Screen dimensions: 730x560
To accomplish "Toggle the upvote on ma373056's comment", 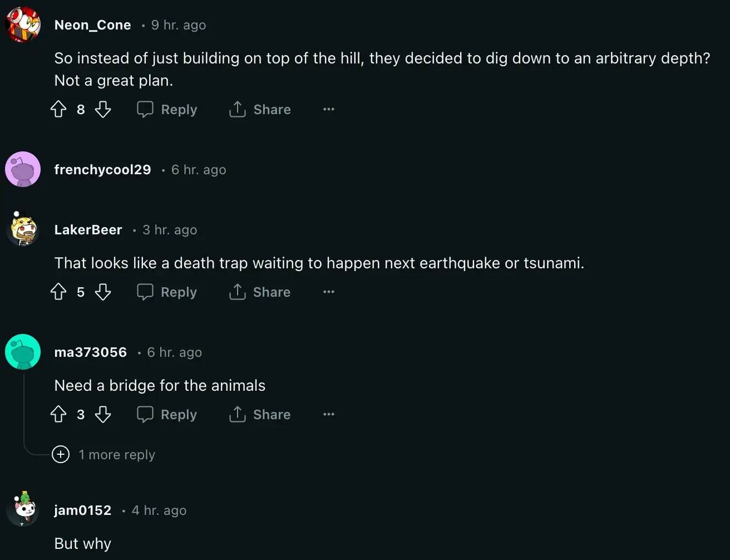I will [58, 414].
